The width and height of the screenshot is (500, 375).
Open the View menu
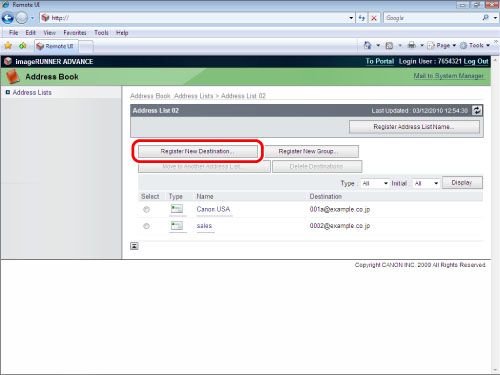click(49, 33)
